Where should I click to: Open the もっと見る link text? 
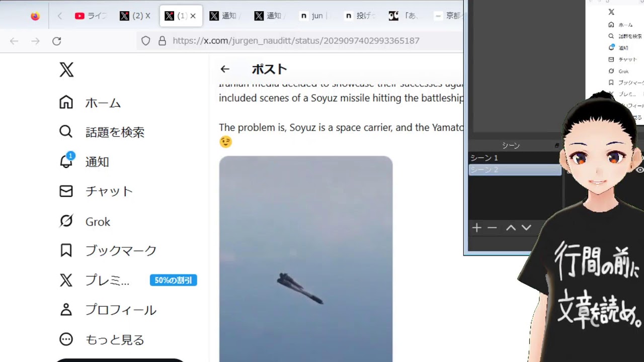115,340
